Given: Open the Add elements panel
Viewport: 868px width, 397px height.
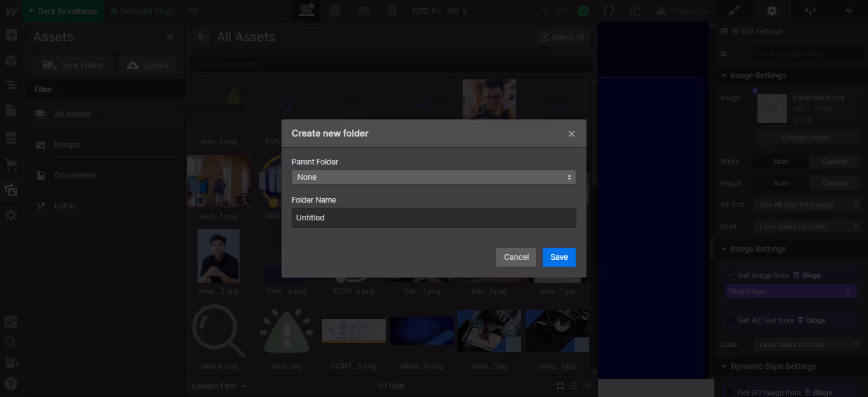Looking at the screenshot, I should pyautogui.click(x=11, y=35).
